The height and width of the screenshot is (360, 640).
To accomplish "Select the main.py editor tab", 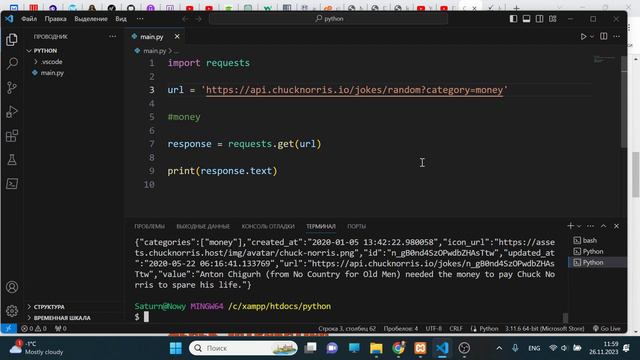I will coord(156,37).
